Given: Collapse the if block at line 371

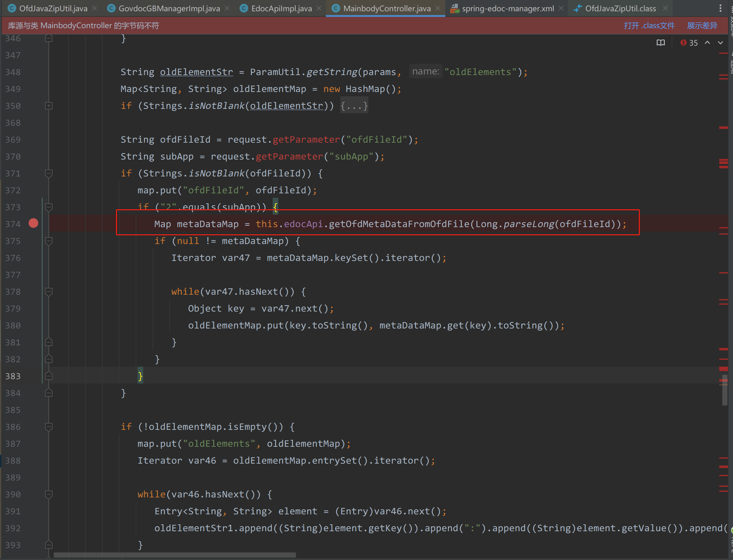Looking at the screenshot, I should [x=49, y=173].
